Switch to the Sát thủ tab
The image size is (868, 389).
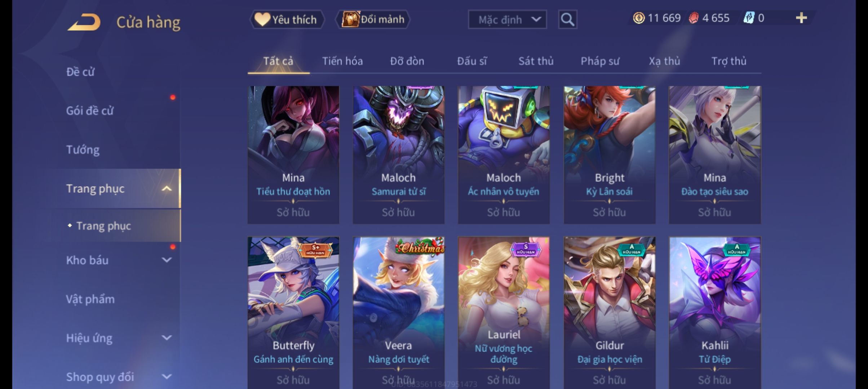click(536, 61)
